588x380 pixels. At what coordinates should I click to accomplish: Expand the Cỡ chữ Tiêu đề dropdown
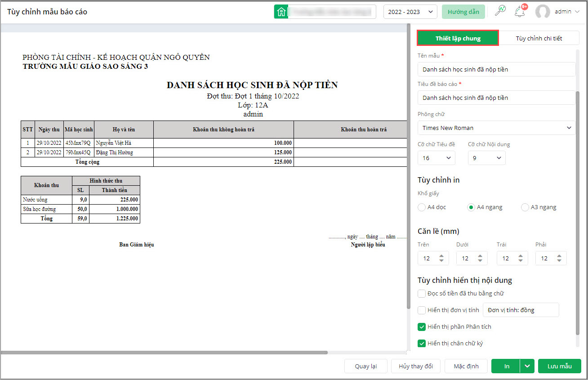pos(436,158)
